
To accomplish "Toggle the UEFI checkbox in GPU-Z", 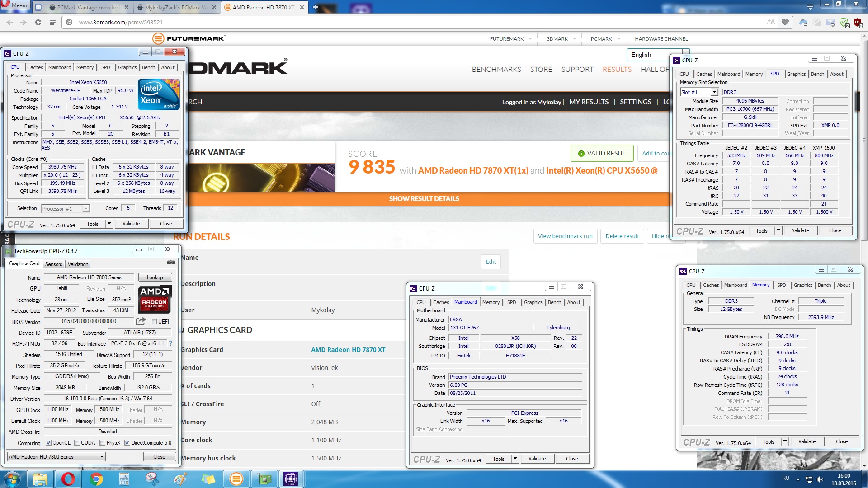I will 154,322.
